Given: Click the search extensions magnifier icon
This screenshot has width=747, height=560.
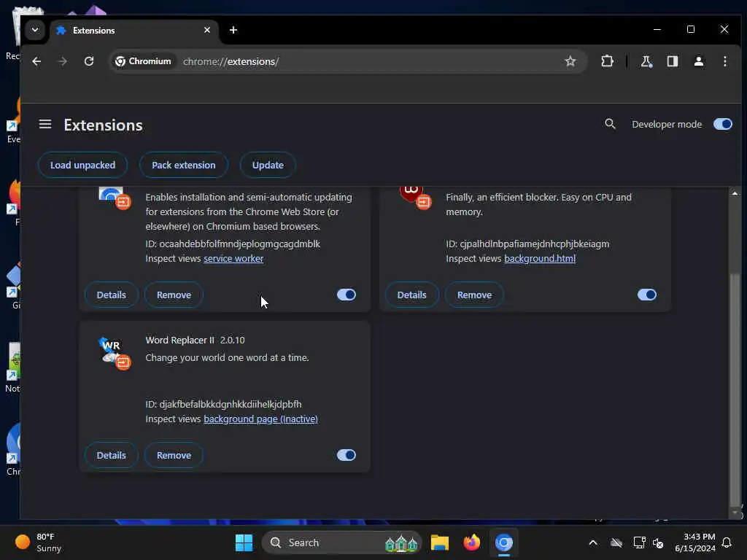Looking at the screenshot, I should (610, 124).
